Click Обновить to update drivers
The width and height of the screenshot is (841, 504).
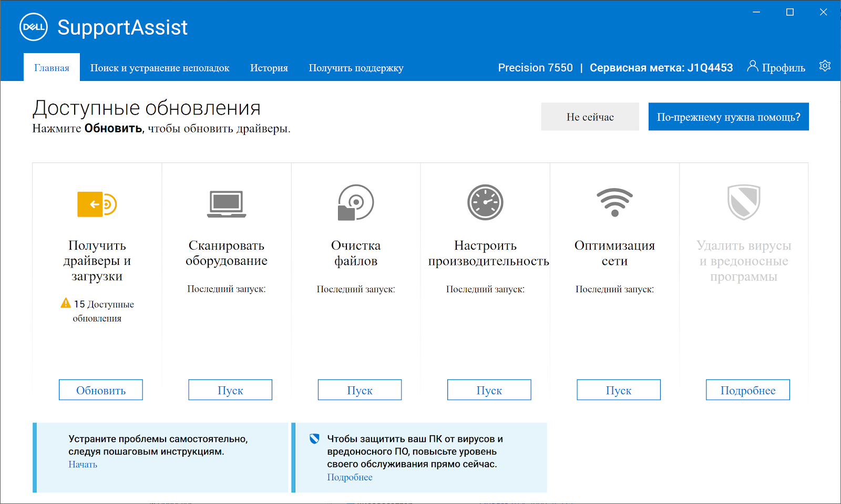pyautogui.click(x=101, y=390)
